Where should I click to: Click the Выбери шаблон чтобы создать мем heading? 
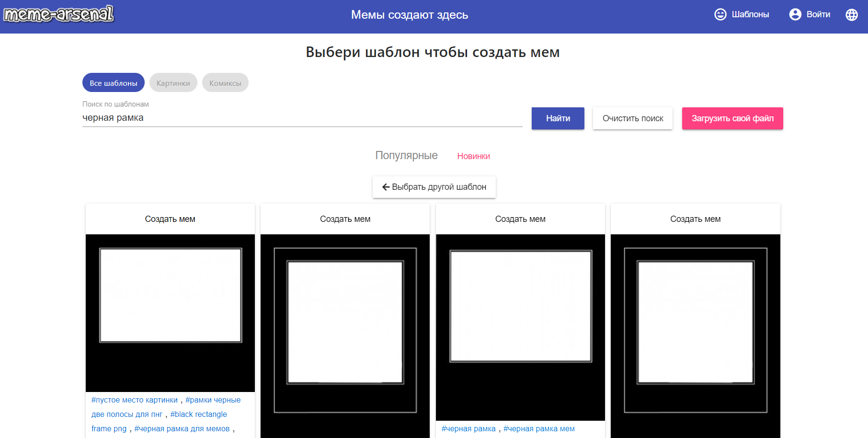coord(433,52)
